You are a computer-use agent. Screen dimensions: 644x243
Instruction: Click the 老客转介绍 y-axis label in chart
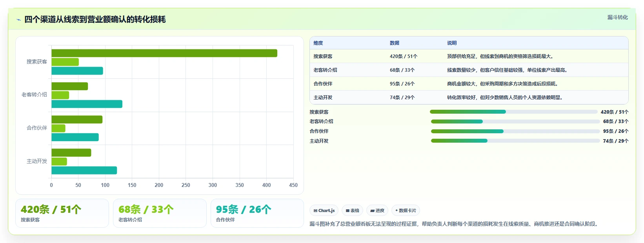click(x=35, y=95)
